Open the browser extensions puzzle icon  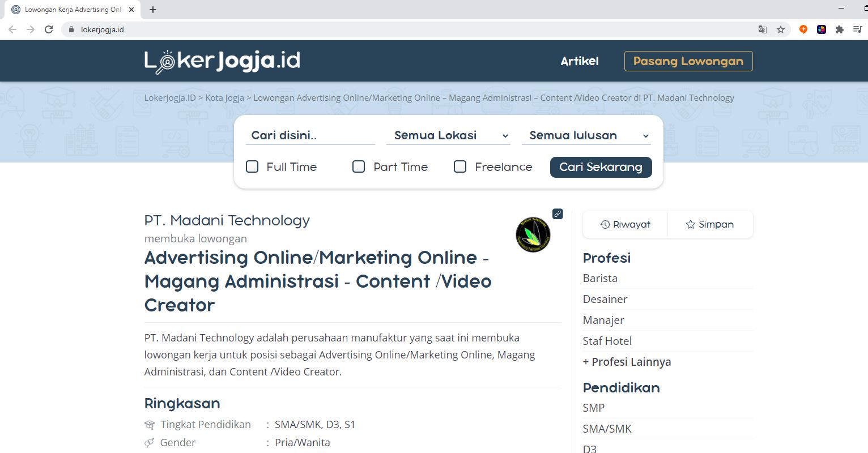(839, 29)
